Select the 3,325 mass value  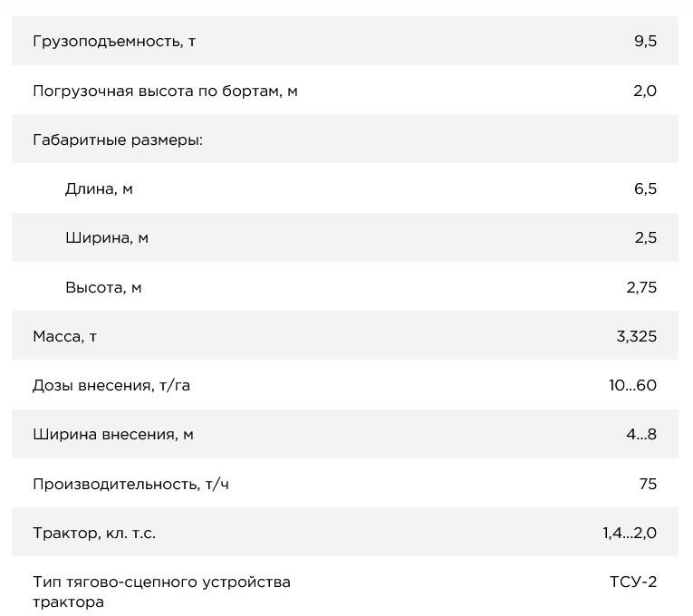click(636, 336)
